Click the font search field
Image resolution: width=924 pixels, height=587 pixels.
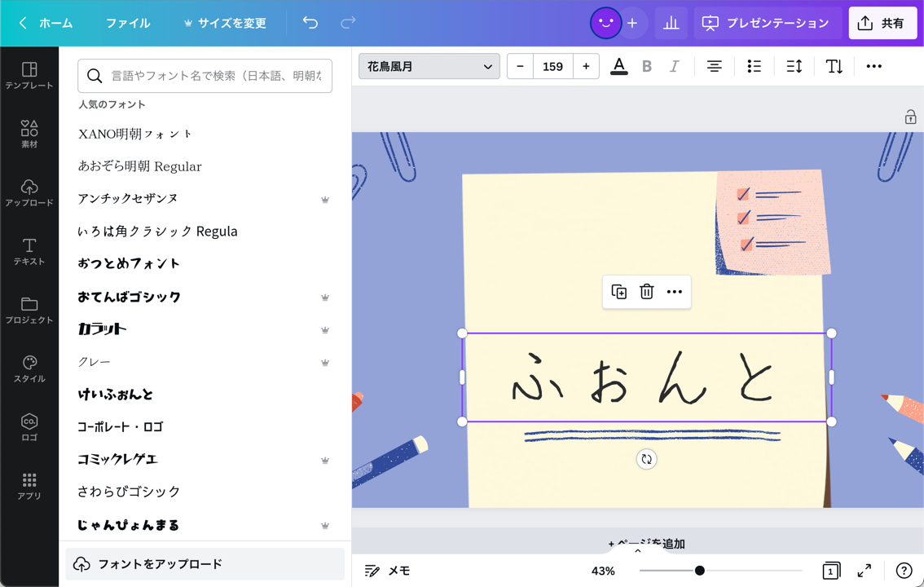point(205,76)
